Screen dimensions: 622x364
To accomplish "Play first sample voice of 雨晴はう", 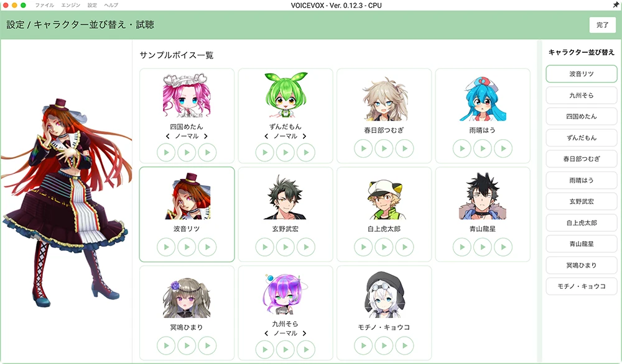I will (462, 148).
